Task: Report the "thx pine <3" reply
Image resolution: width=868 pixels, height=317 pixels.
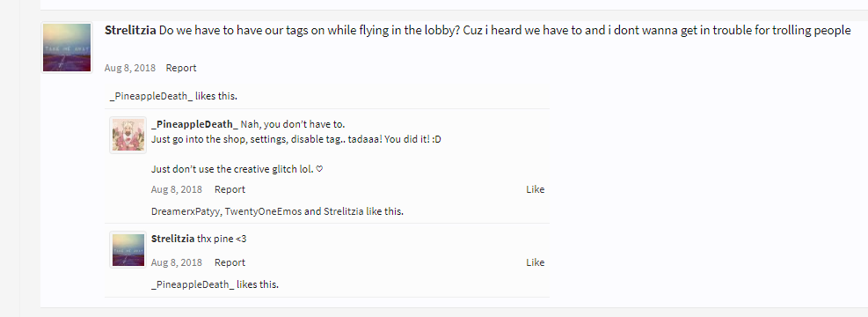Action: (x=230, y=262)
